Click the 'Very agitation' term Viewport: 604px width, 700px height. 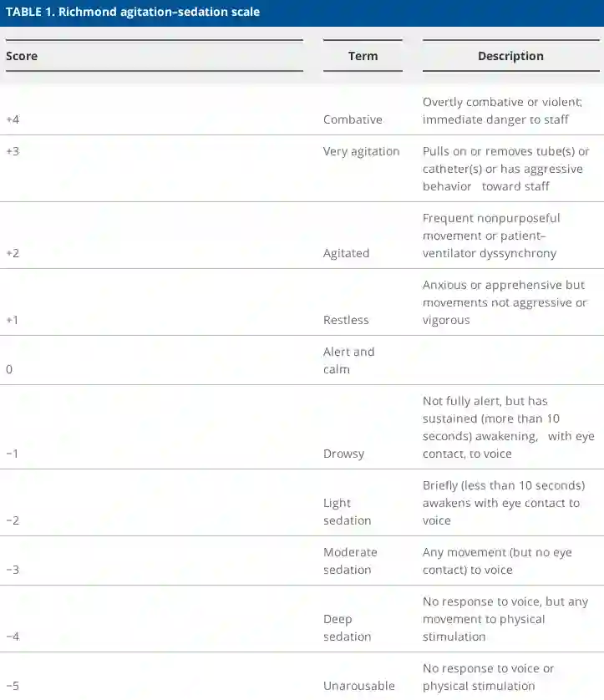tap(361, 151)
